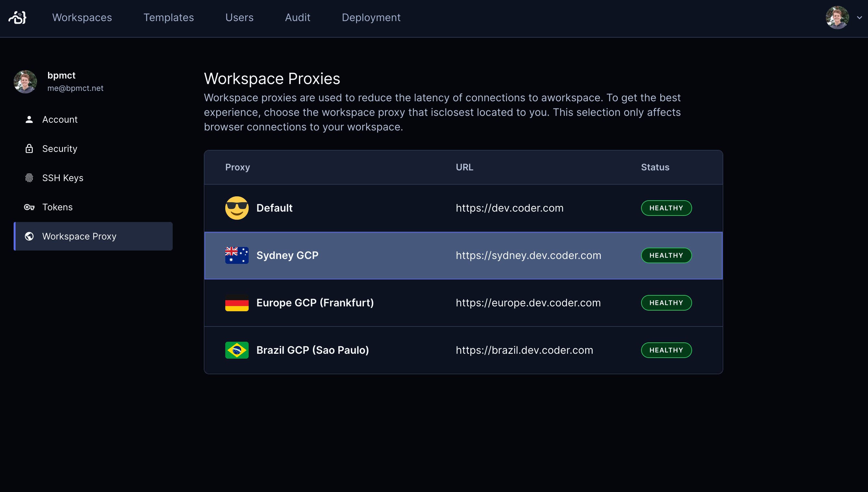This screenshot has width=868, height=492.
Task: Go to the Templates nav tab
Action: tap(168, 18)
